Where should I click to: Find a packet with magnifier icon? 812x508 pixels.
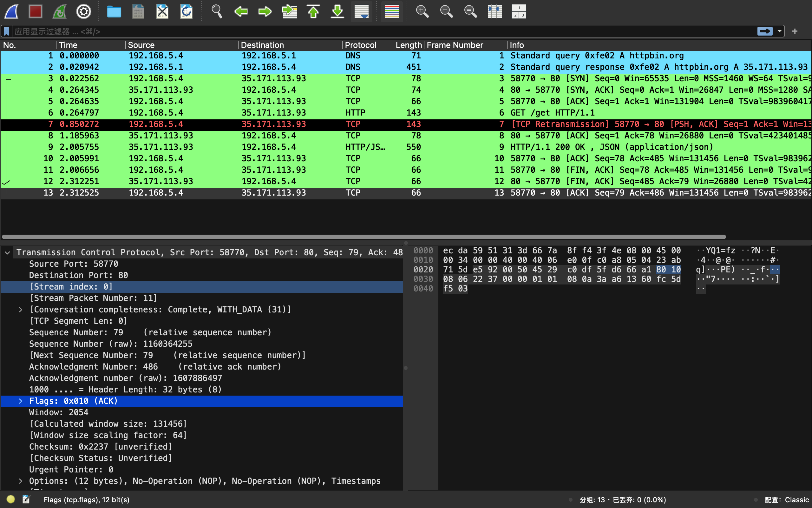point(217,11)
